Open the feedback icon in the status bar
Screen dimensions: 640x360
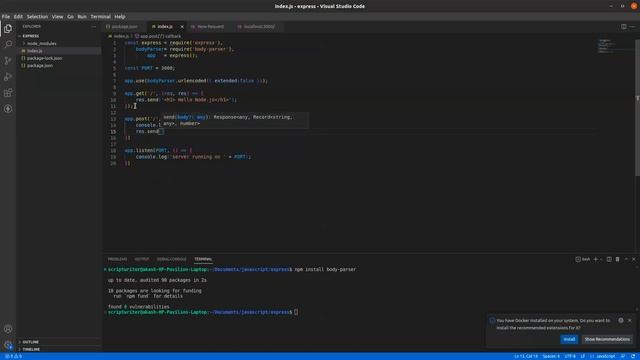pos(623,356)
